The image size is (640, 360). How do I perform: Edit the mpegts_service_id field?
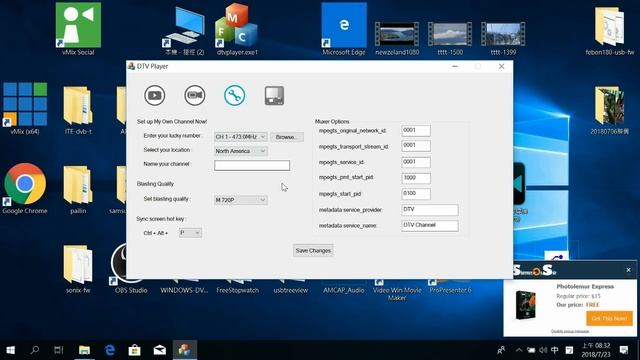pos(416,162)
